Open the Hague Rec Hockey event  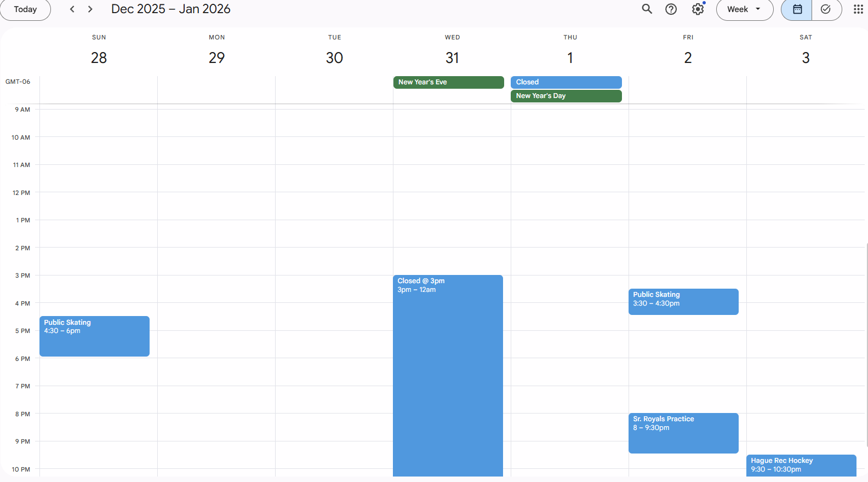(x=801, y=465)
